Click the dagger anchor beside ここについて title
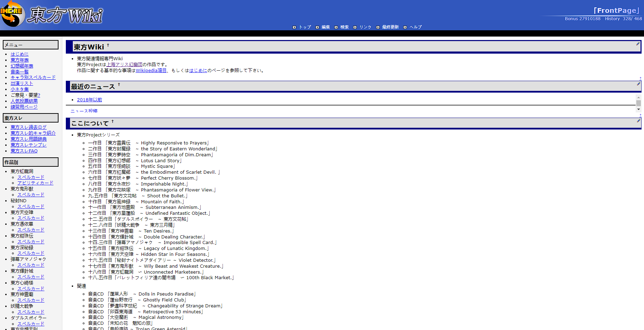 (x=112, y=121)
